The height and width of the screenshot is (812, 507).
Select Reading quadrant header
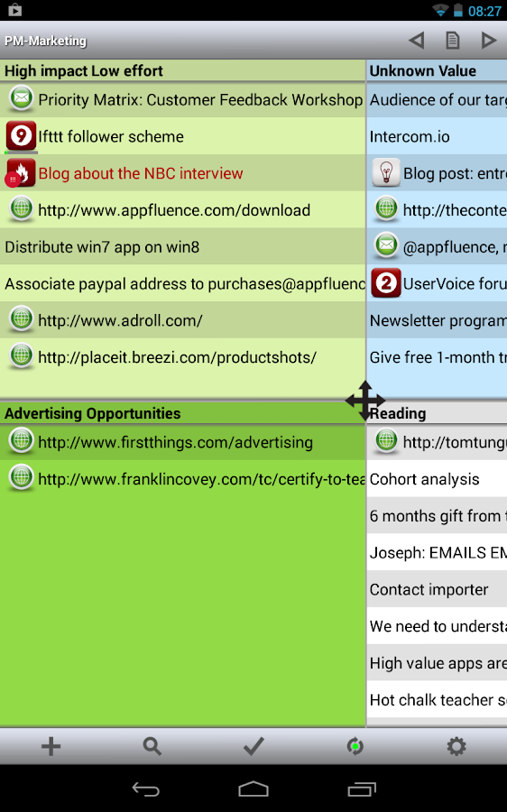click(438, 413)
